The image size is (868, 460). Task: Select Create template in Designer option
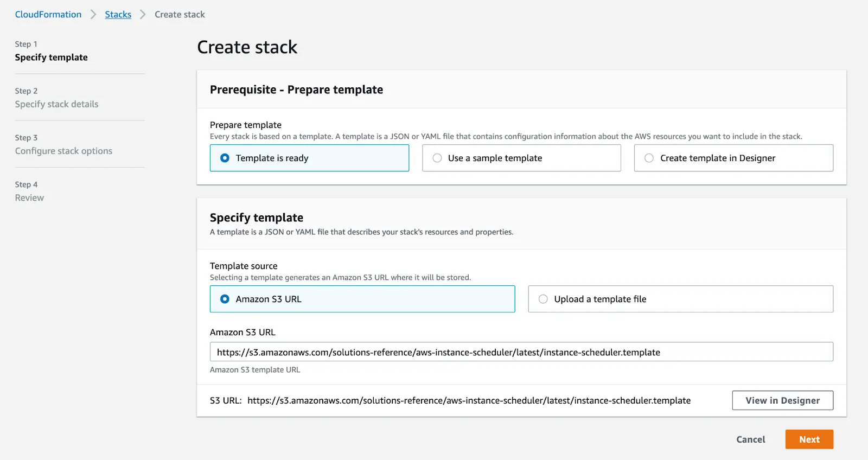pos(733,158)
